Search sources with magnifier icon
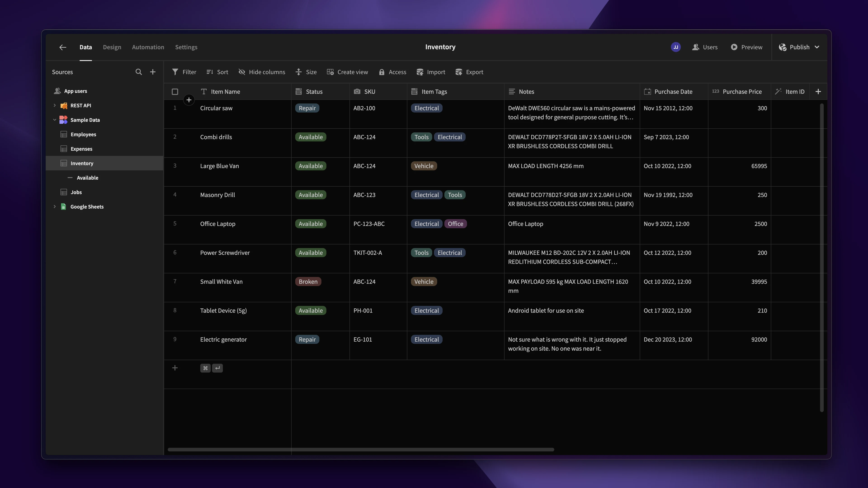Viewport: 868px width, 488px height. point(139,72)
